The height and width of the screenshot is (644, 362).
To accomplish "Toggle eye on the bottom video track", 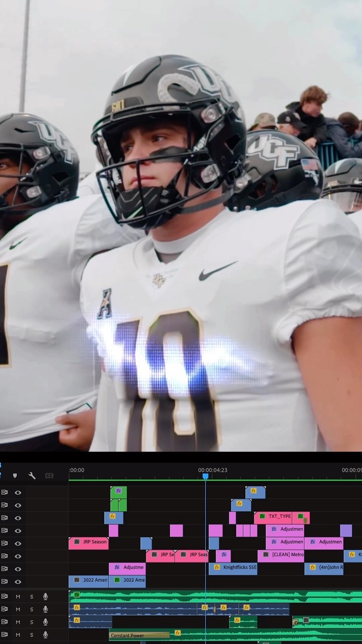I will 18,582.
